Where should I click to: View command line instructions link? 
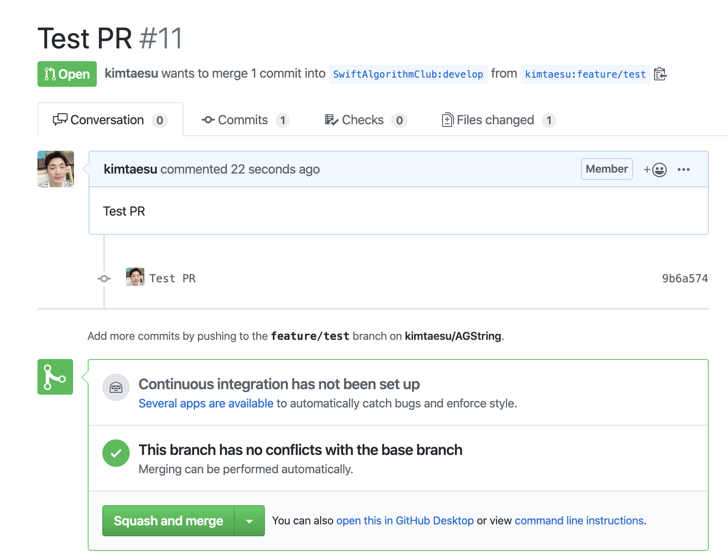tap(579, 521)
